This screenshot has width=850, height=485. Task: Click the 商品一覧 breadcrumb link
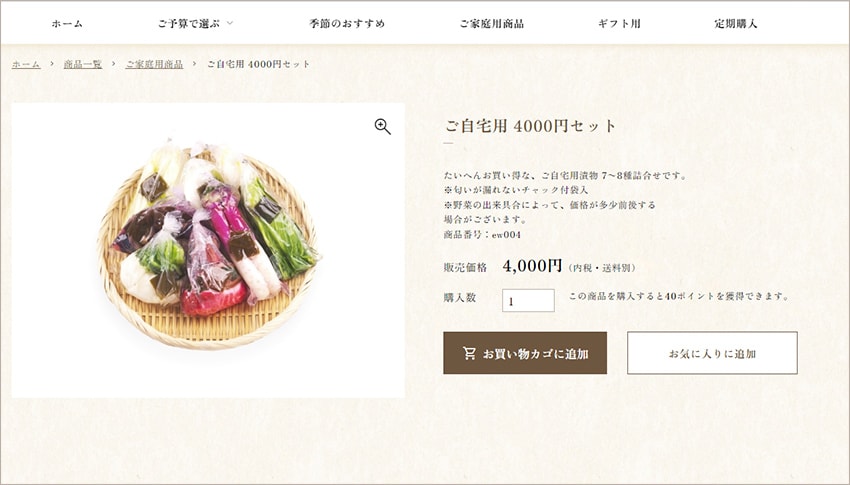(82, 64)
